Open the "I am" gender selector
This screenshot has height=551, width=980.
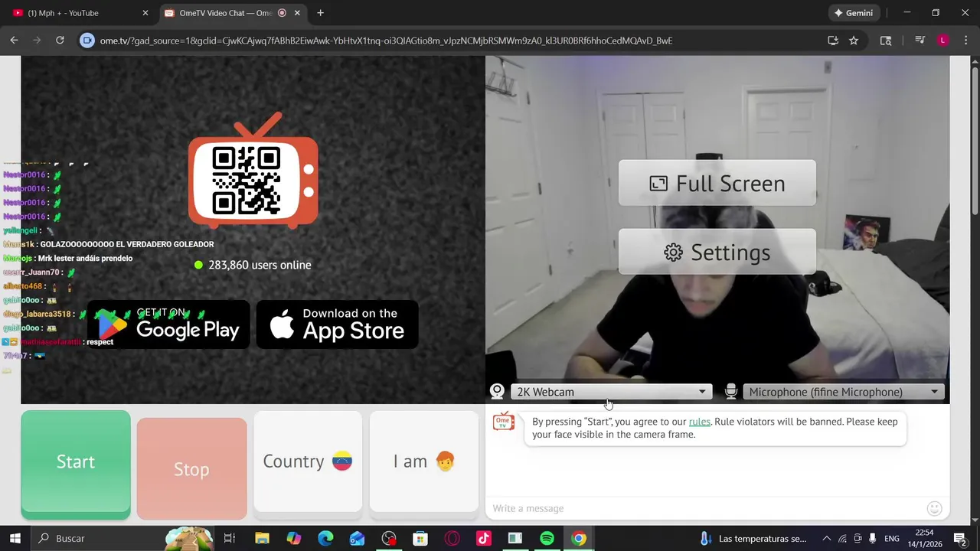pyautogui.click(x=424, y=461)
